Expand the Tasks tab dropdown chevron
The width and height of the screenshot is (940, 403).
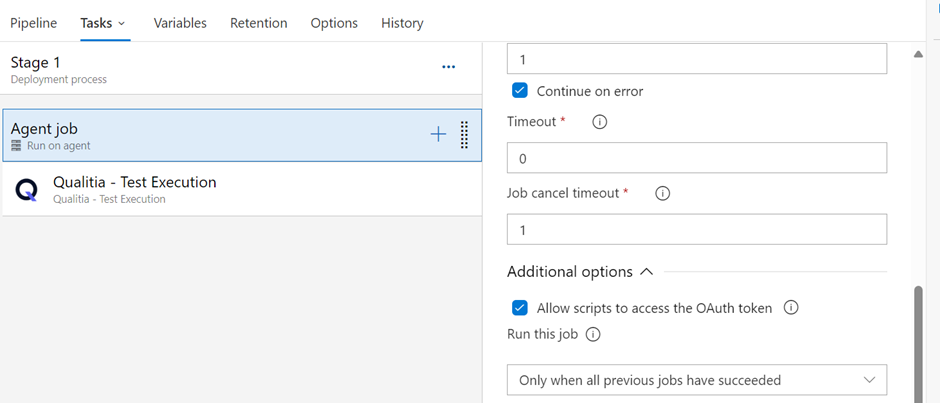click(x=122, y=23)
